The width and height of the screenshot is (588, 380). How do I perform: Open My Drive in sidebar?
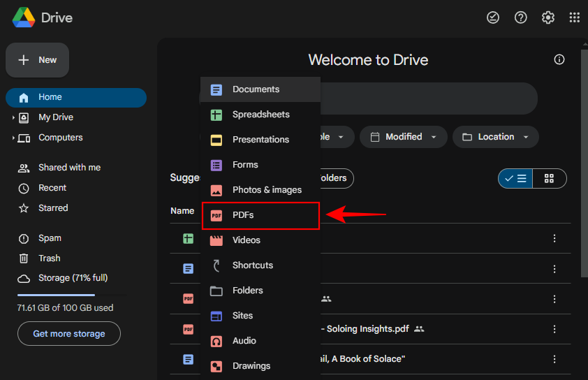pyautogui.click(x=56, y=117)
